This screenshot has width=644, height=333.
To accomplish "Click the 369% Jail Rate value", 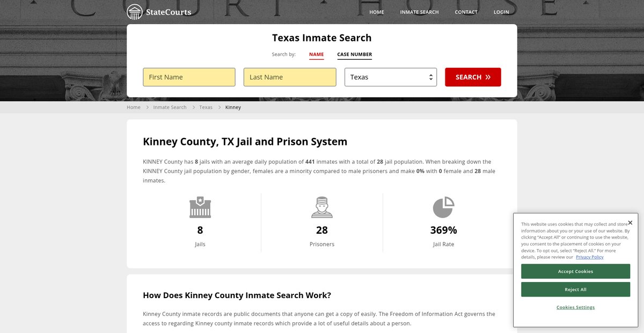I will (443, 230).
